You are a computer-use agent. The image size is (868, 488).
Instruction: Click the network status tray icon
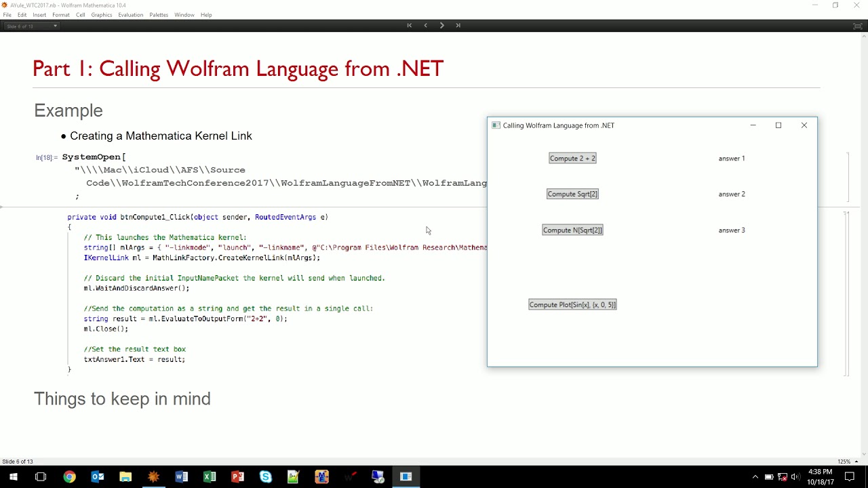point(782,476)
